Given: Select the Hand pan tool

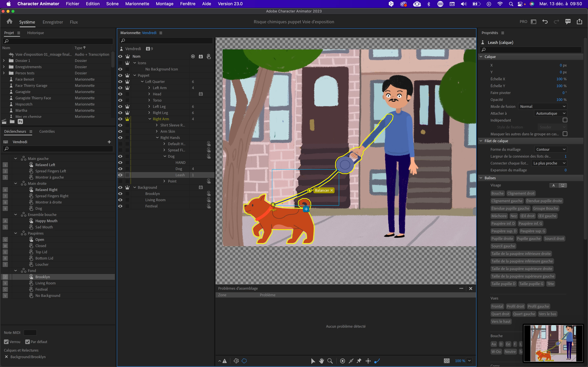Looking at the screenshot, I should click(x=321, y=361).
